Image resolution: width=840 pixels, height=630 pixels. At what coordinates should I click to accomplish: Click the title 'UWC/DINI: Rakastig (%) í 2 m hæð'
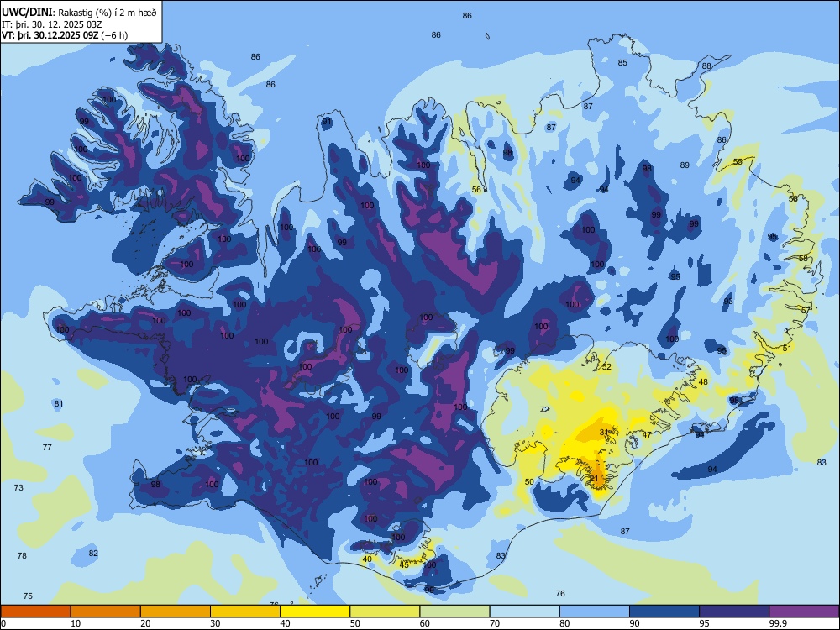tap(79, 13)
